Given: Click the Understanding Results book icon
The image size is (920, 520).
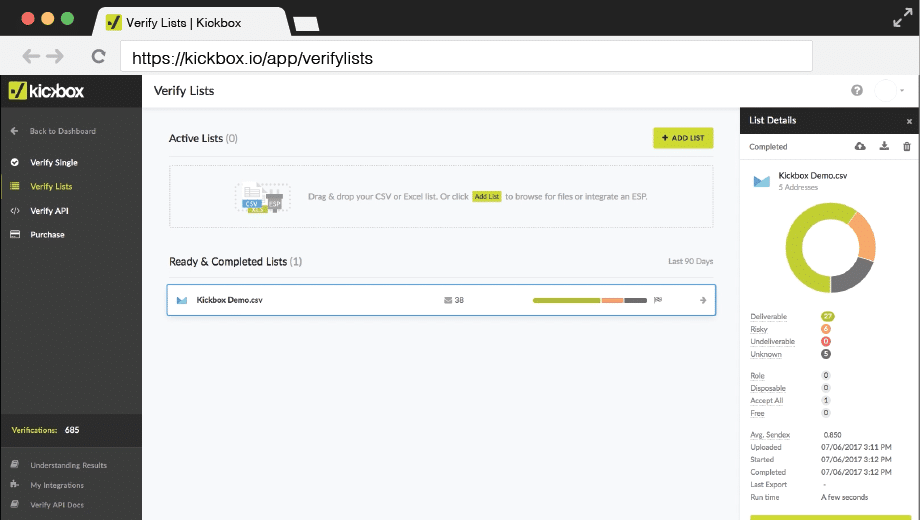Looking at the screenshot, I should (15, 464).
